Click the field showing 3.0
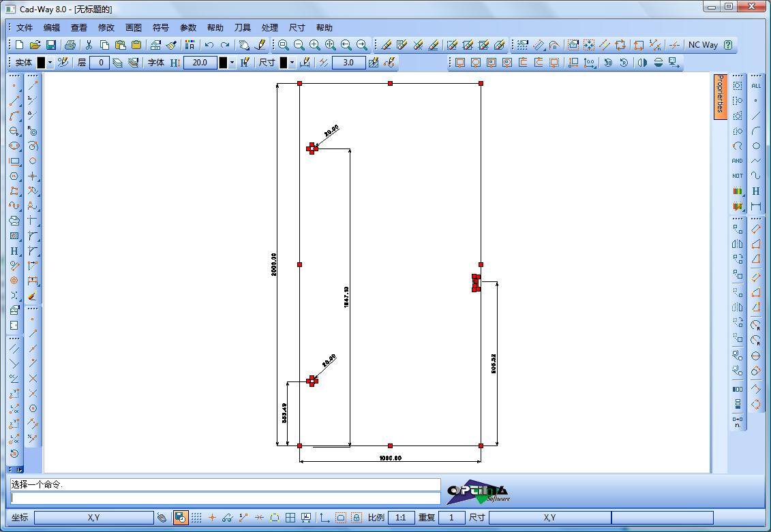Image resolution: width=771 pixels, height=532 pixels. [348, 63]
